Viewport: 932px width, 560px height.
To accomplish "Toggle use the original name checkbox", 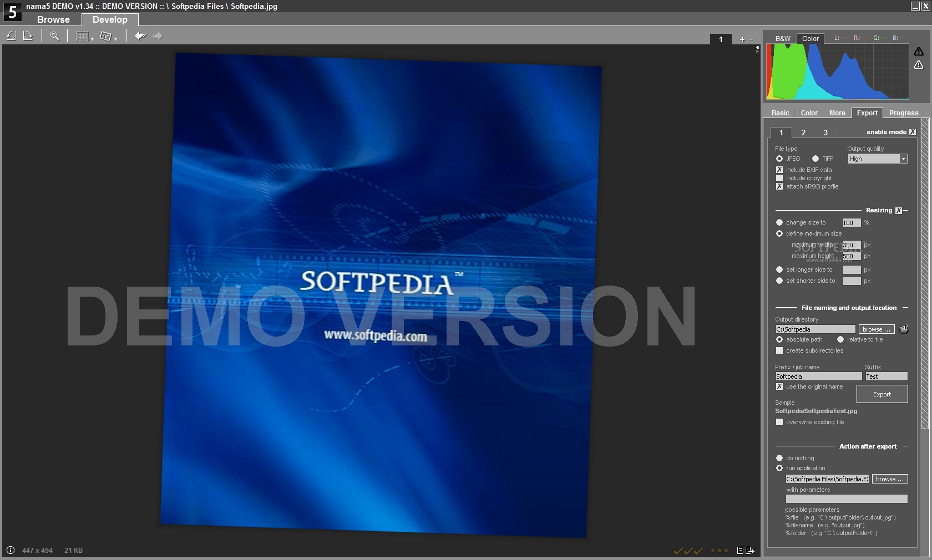I will (779, 386).
